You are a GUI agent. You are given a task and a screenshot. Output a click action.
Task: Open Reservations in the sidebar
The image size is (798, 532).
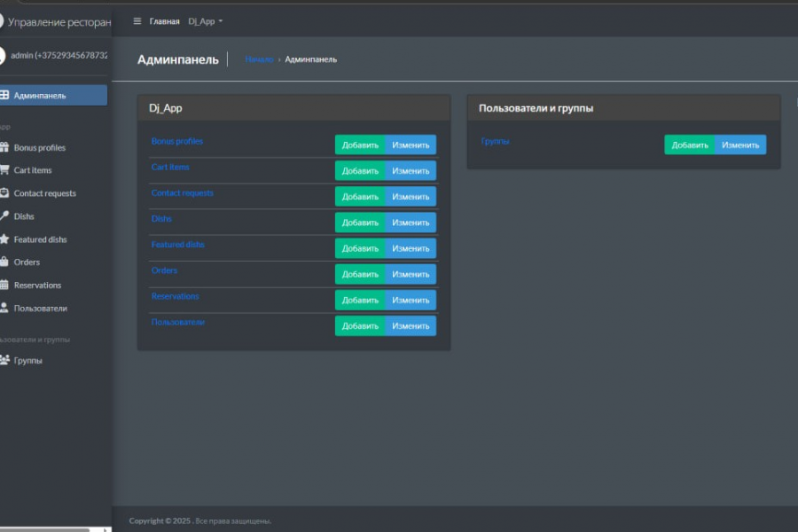37,286
